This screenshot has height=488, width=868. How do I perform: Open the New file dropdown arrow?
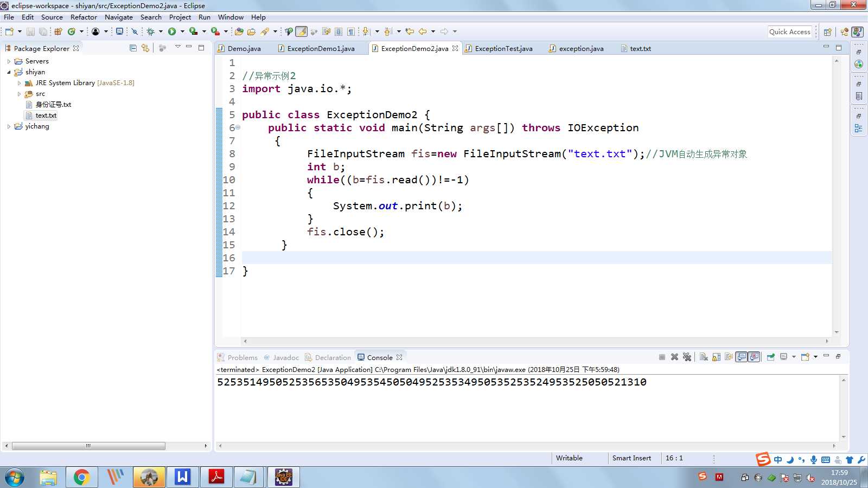(x=20, y=31)
